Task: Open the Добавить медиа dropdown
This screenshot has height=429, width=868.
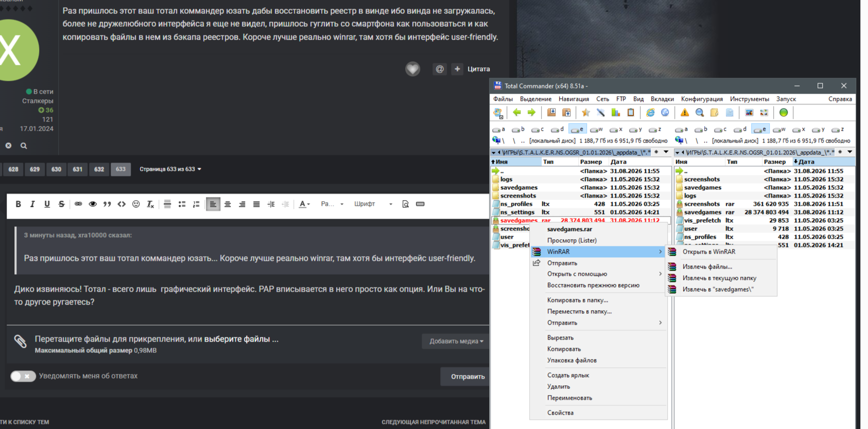Action: click(x=456, y=341)
